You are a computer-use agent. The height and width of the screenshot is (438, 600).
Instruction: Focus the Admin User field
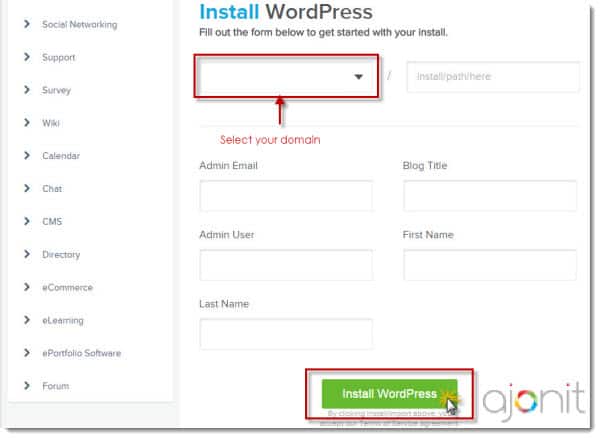tap(286, 265)
